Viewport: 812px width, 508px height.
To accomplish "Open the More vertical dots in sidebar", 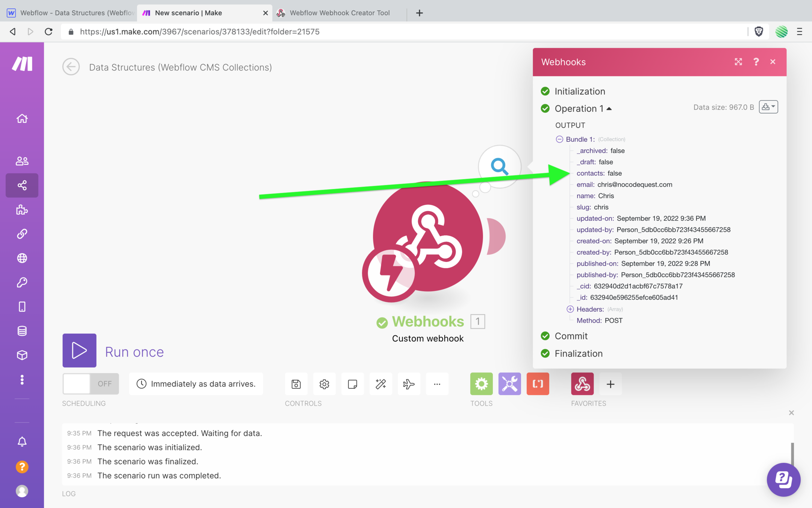I will (22, 380).
